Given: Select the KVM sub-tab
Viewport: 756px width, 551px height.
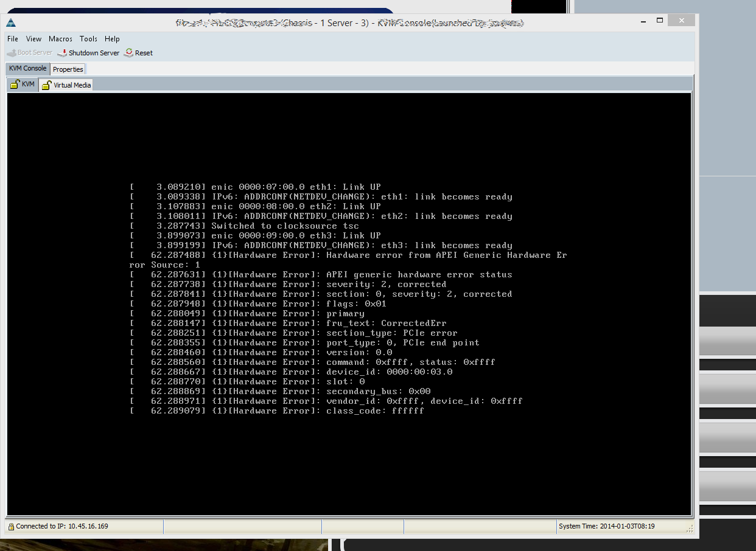Looking at the screenshot, I should [x=23, y=85].
